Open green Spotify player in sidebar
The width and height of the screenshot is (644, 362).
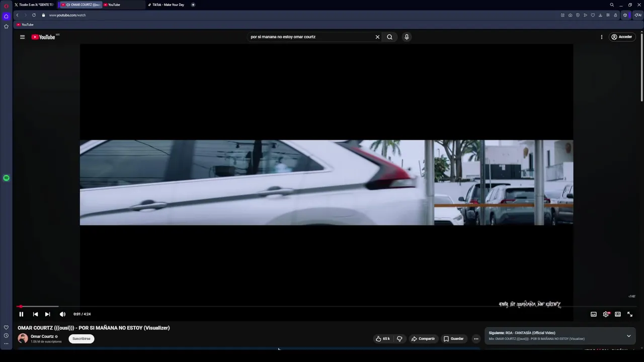(x=6, y=178)
